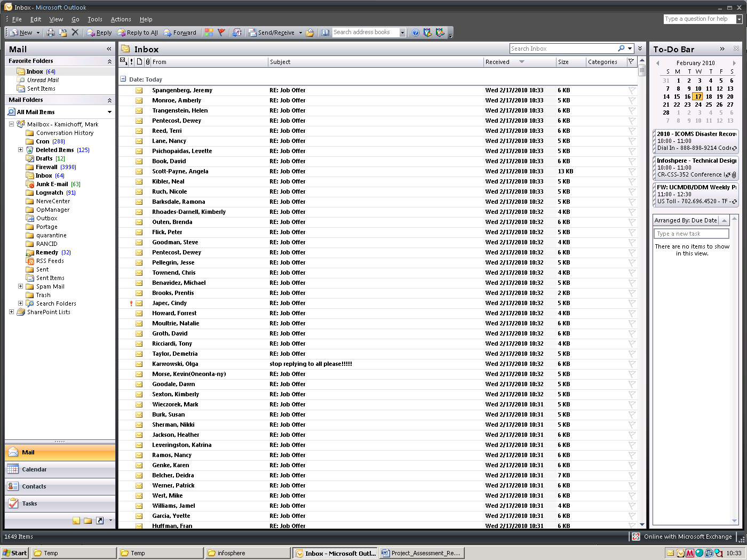Open the Address Book icon

pyautogui.click(x=325, y=33)
